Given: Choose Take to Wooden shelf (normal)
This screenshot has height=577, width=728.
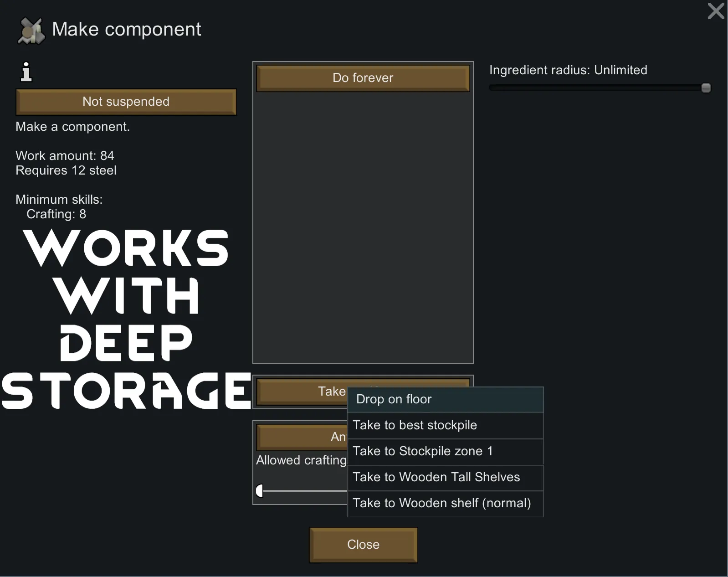Looking at the screenshot, I should (x=445, y=503).
